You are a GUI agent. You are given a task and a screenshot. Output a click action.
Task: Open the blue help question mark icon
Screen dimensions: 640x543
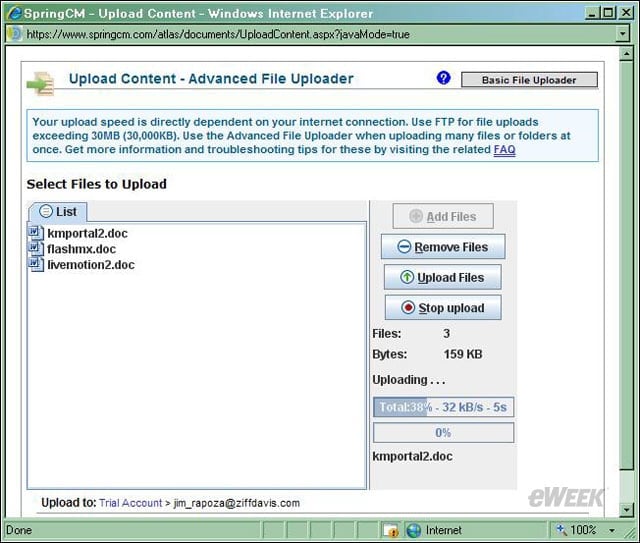(443, 78)
